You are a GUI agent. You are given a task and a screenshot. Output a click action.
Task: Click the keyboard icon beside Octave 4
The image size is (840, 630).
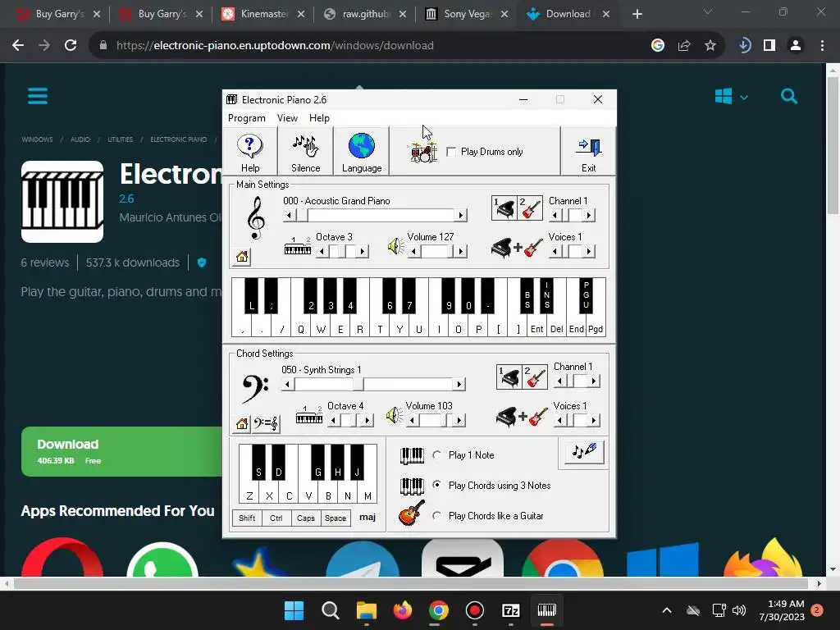pos(309,415)
